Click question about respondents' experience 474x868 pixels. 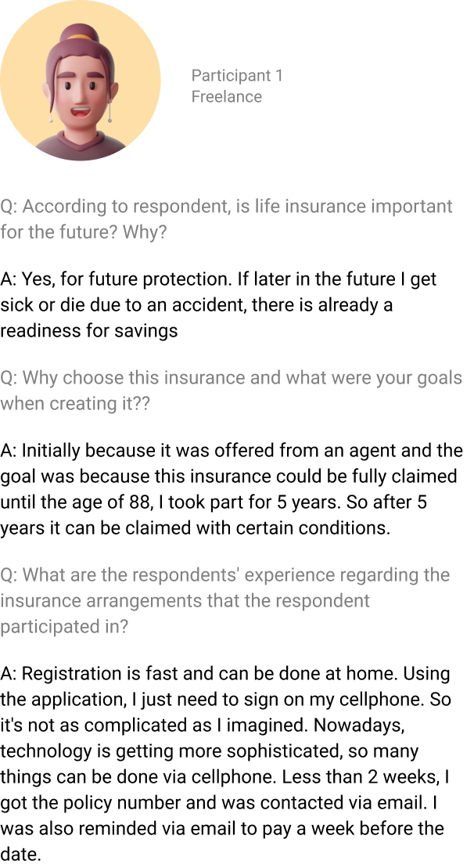224,600
